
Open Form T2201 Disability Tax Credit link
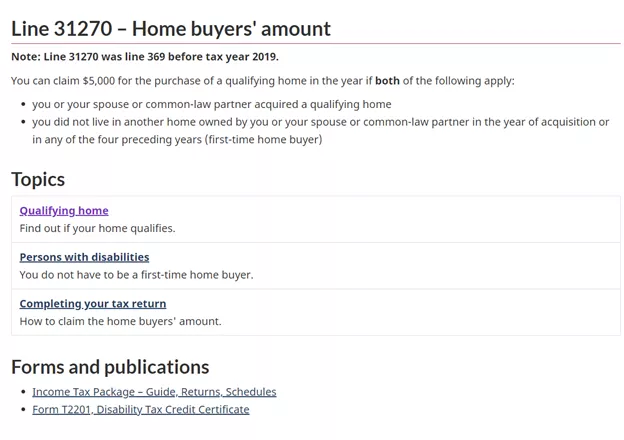(140, 409)
